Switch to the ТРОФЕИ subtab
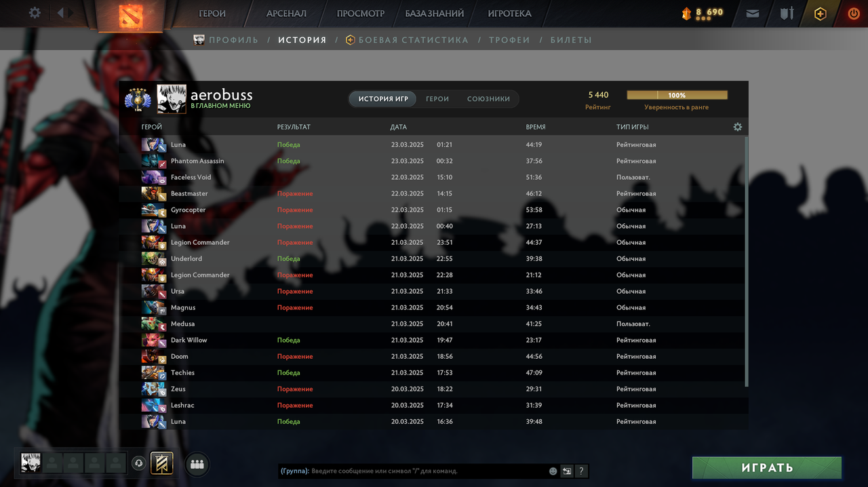 [x=509, y=40]
